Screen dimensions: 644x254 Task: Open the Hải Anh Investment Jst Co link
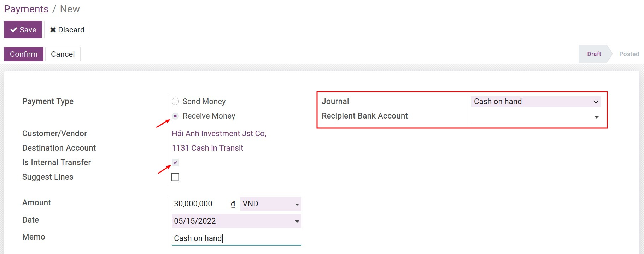[x=219, y=134]
